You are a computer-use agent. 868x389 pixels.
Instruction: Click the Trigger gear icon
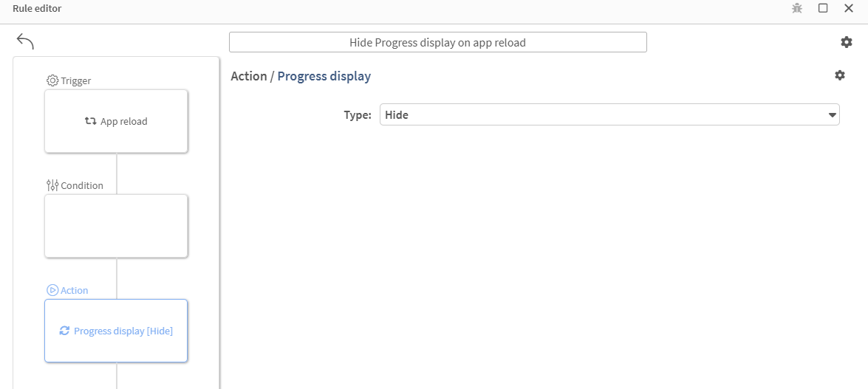pyautogui.click(x=52, y=80)
